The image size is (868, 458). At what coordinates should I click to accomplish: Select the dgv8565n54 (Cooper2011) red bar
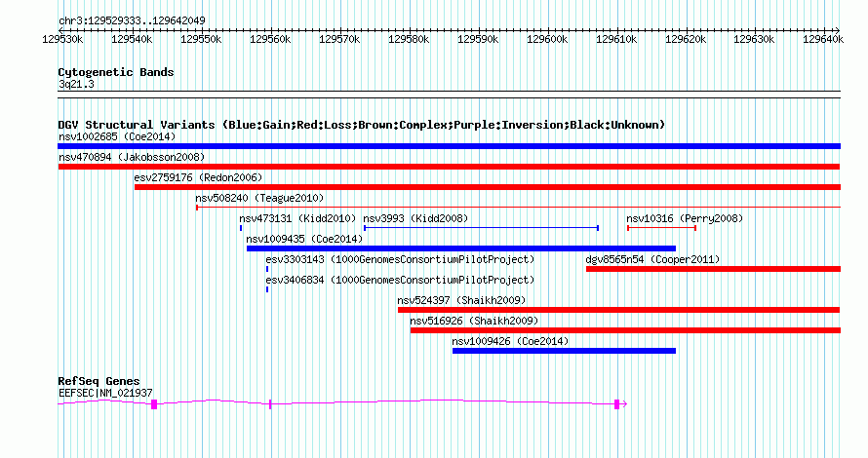(x=714, y=269)
